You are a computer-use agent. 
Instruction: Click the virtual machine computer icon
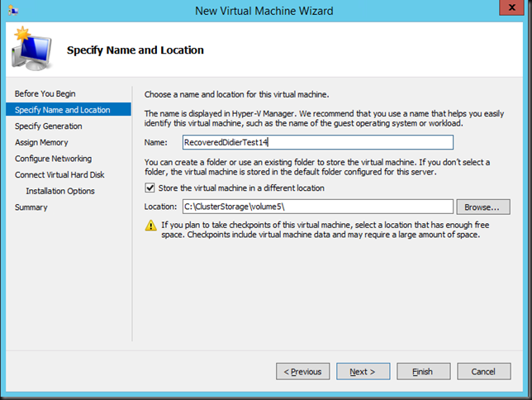pyautogui.click(x=31, y=49)
